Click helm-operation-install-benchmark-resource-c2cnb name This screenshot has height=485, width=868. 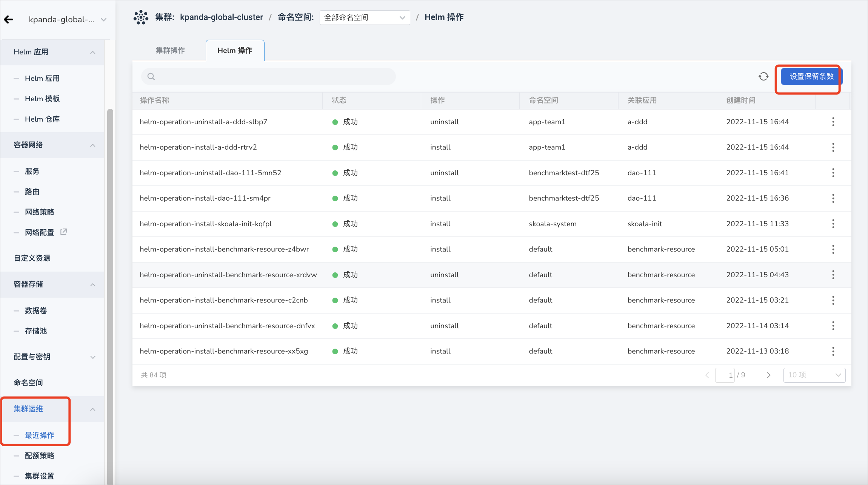point(224,300)
